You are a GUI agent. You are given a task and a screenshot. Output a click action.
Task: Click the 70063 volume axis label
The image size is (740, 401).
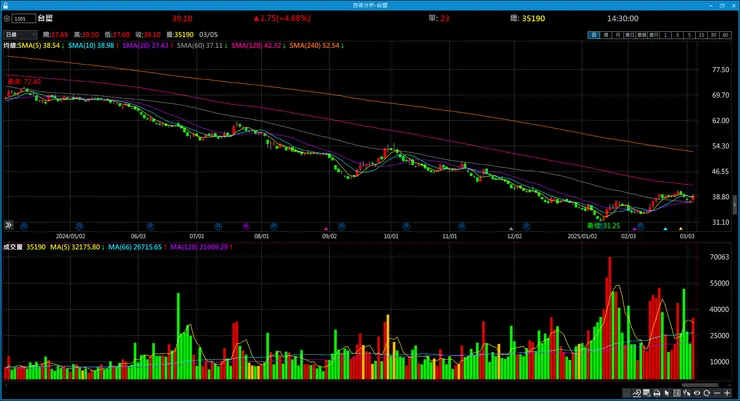[720, 257]
